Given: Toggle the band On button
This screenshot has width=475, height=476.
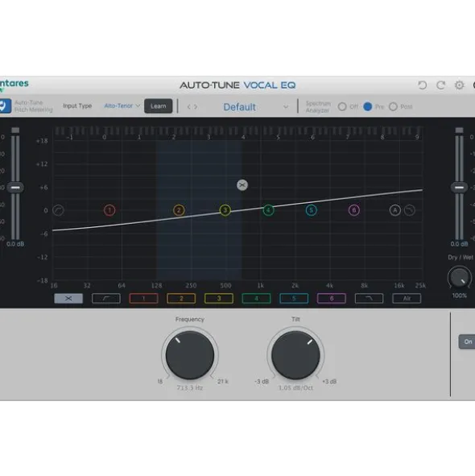Looking at the screenshot, I should click(x=467, y=341).
